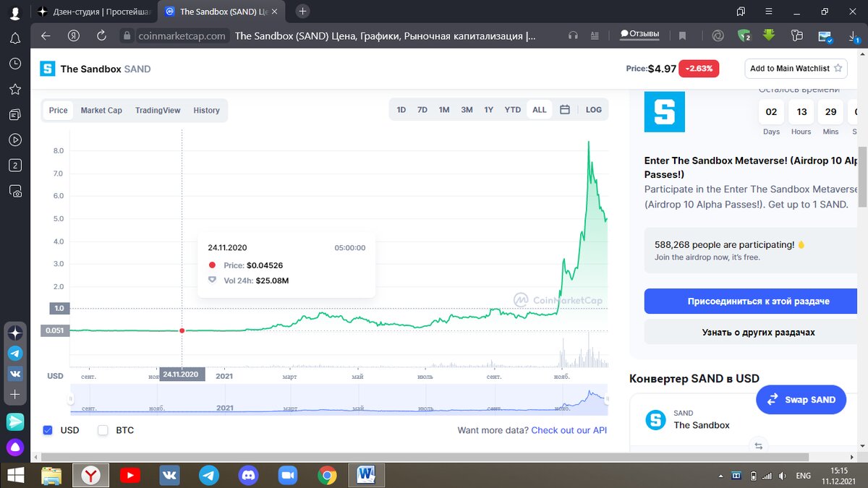
Task: Open reader mode from the address bar
Action: pyautogui.click(x=596, y=35)
